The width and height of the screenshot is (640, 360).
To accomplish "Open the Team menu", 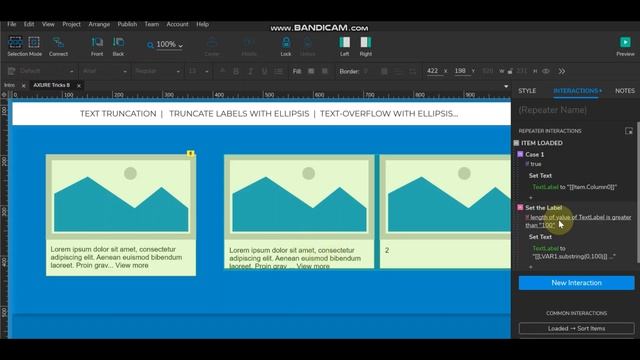I will pyautogui.click(x=151, y=24).
